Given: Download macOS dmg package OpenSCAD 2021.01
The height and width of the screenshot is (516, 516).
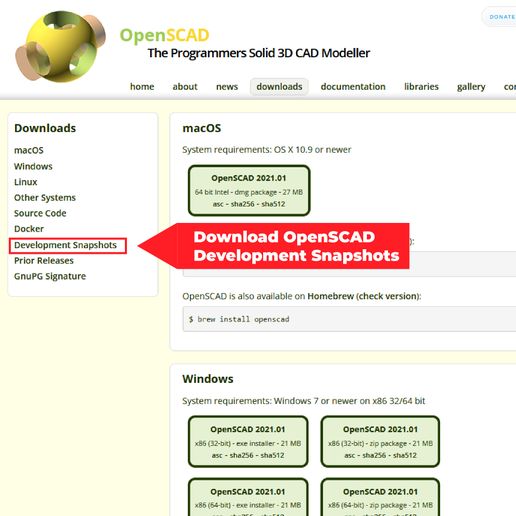Looking at the screenshot, I should click(x=249, y=190).
